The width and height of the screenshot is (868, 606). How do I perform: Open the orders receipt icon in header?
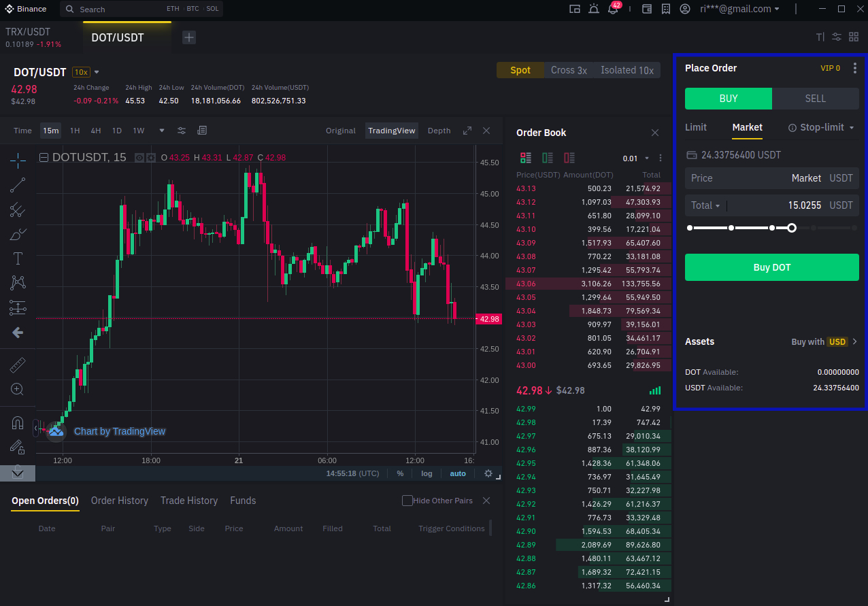click(666, 10)
